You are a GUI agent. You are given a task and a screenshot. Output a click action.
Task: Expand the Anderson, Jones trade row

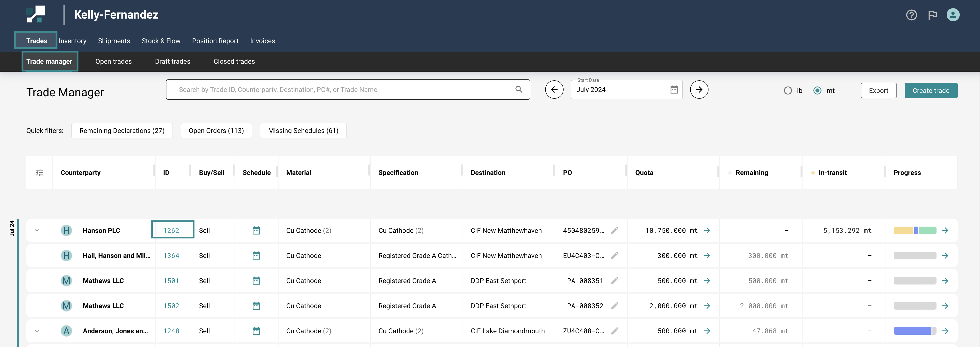coord(37,331)
